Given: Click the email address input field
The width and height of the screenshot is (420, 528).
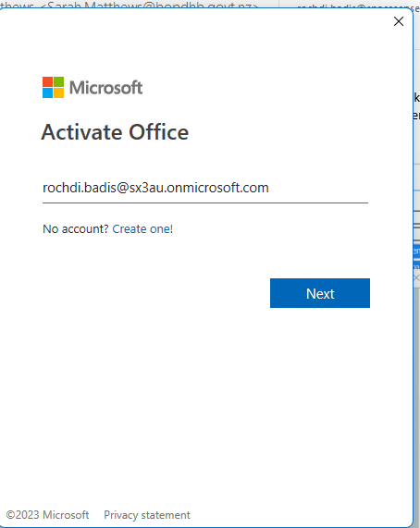Looking at the screenshot, I should (x=205, y=189).
